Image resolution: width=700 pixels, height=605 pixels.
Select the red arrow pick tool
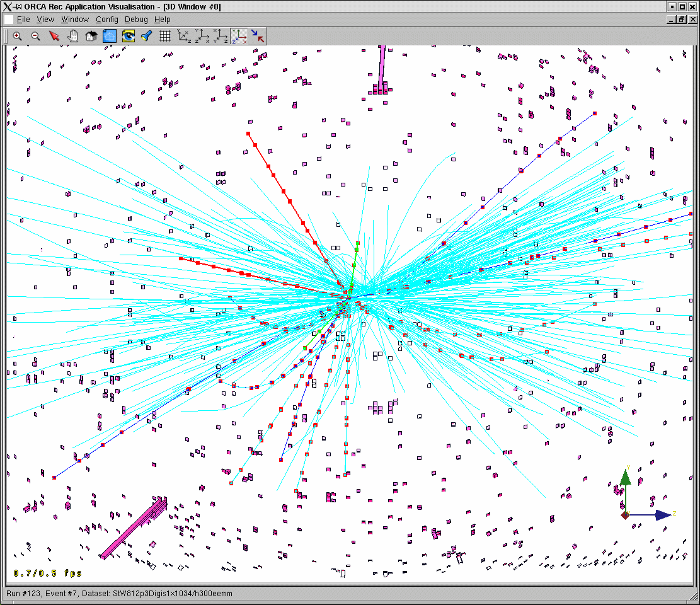[54, 36]
